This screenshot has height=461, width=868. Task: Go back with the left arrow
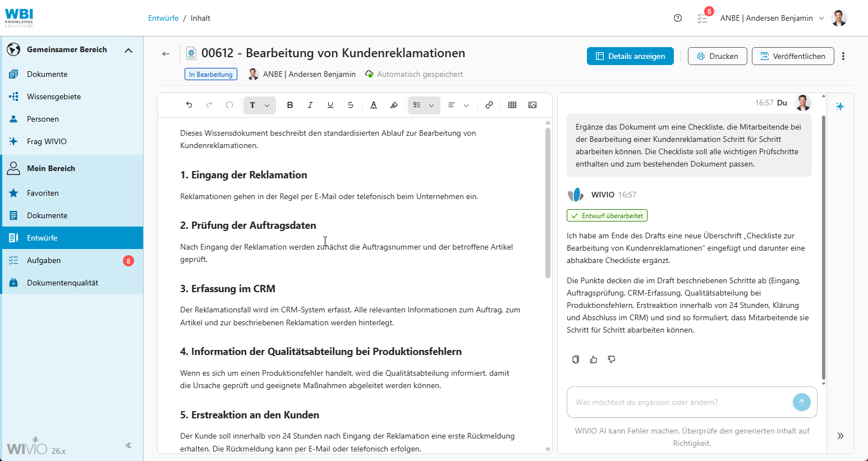pyautogui.click(x=166, y=54)
